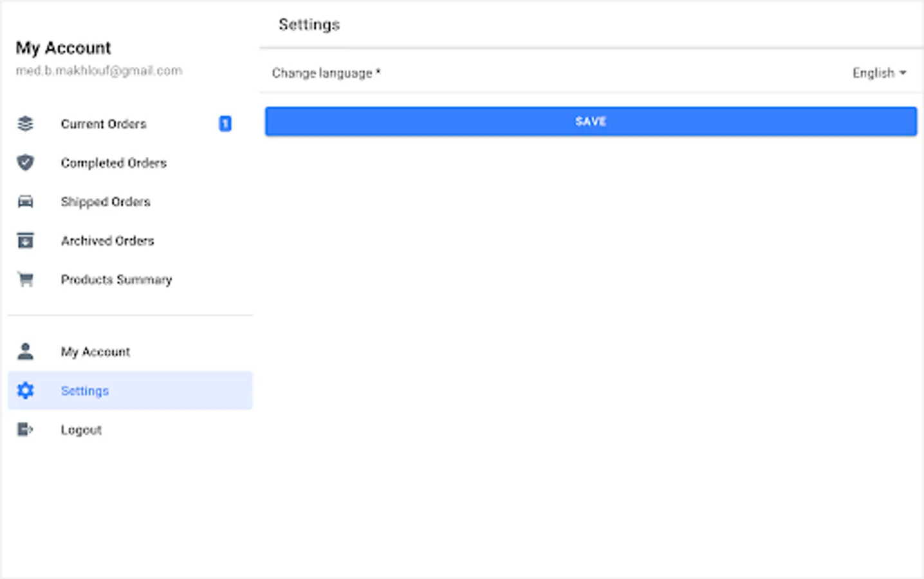Click the Products Summary cart icon
Screen dimensions: 924x579
tap(25, 280)
